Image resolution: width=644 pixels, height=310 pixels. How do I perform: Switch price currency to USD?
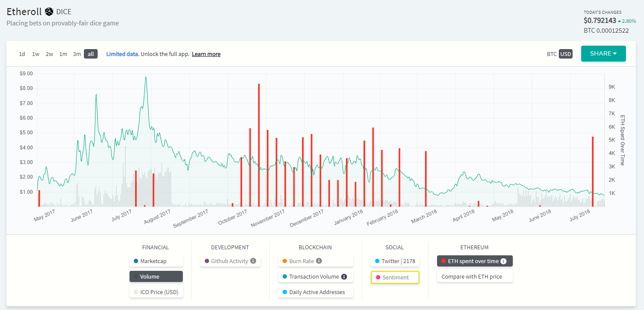(x=566, y=54)
